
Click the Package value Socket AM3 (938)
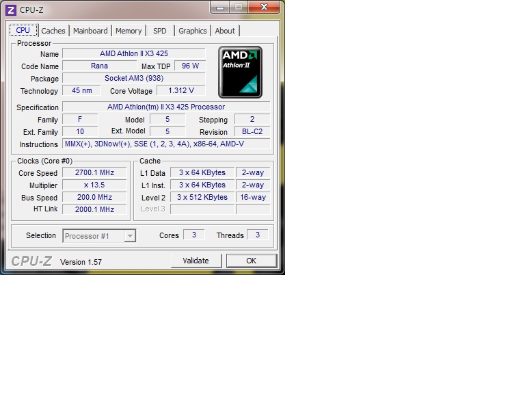point(134,79)
